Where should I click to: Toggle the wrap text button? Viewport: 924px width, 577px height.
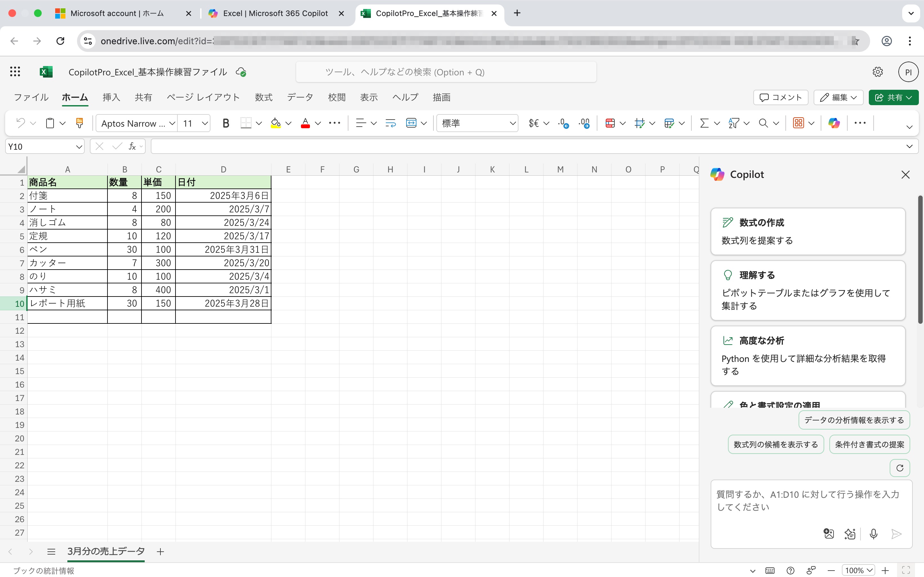390,123
